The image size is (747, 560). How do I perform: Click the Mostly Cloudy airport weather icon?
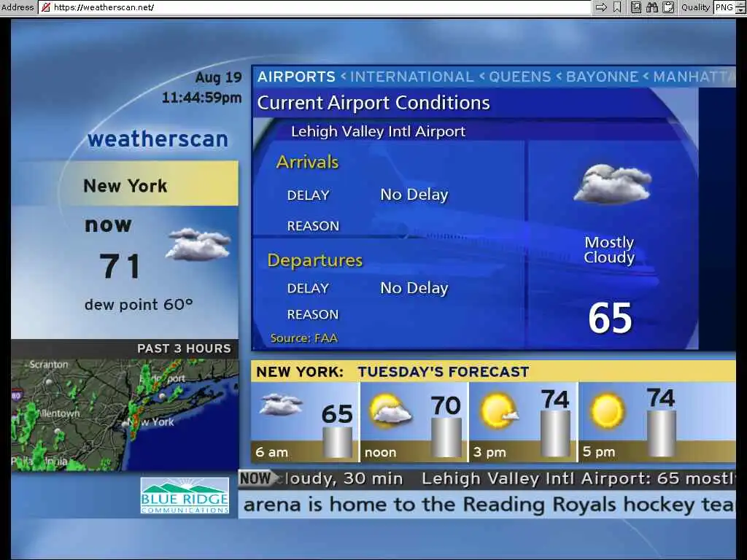(613, 184)
